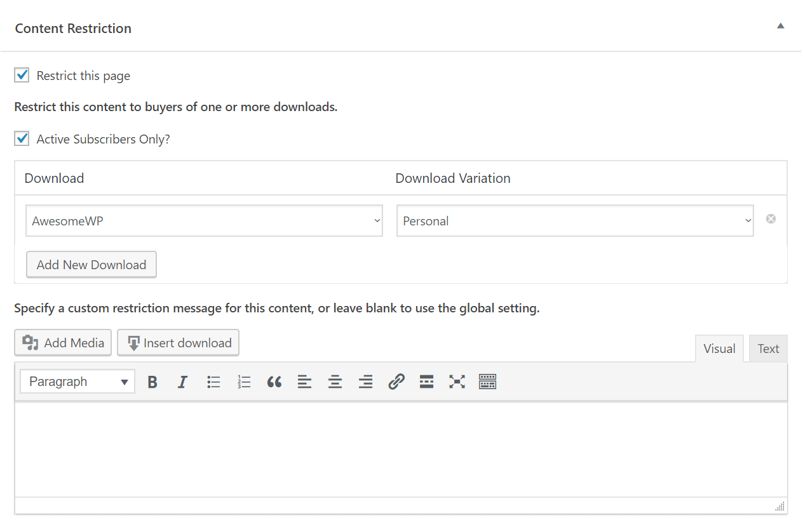803x532 pixels.
Task: Open the Personal download variation dropdown
Action: click(x=575, y=221)
